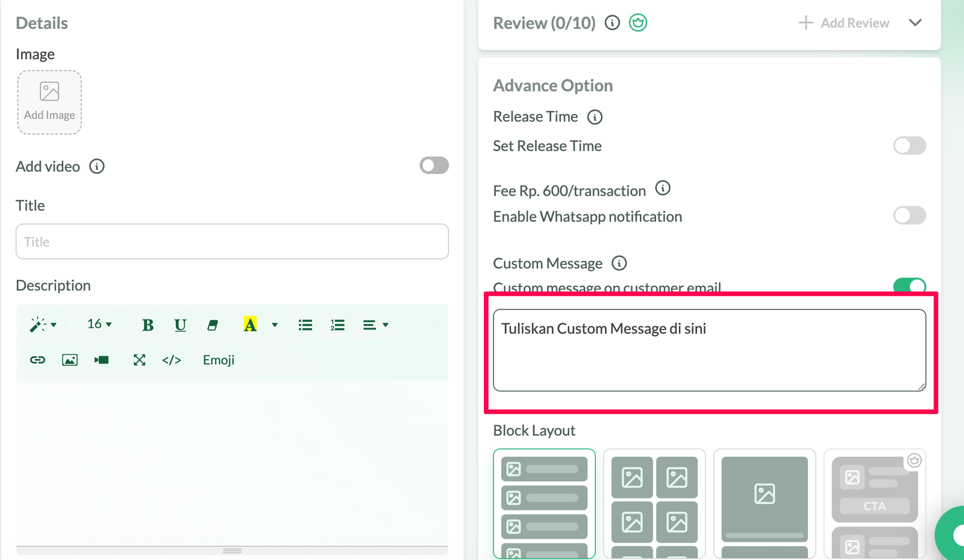Click the Add Image upload box

pyautogui.click(x=49, y=102)
